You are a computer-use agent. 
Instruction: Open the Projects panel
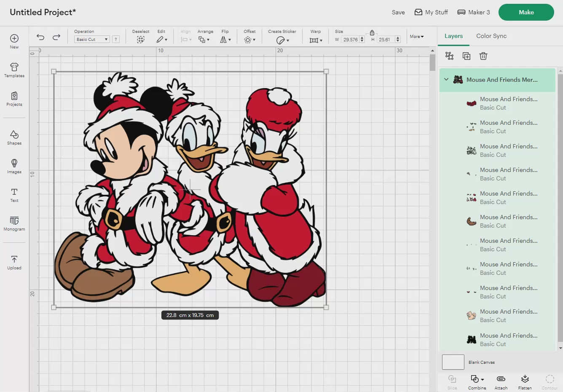coord(14,99)
